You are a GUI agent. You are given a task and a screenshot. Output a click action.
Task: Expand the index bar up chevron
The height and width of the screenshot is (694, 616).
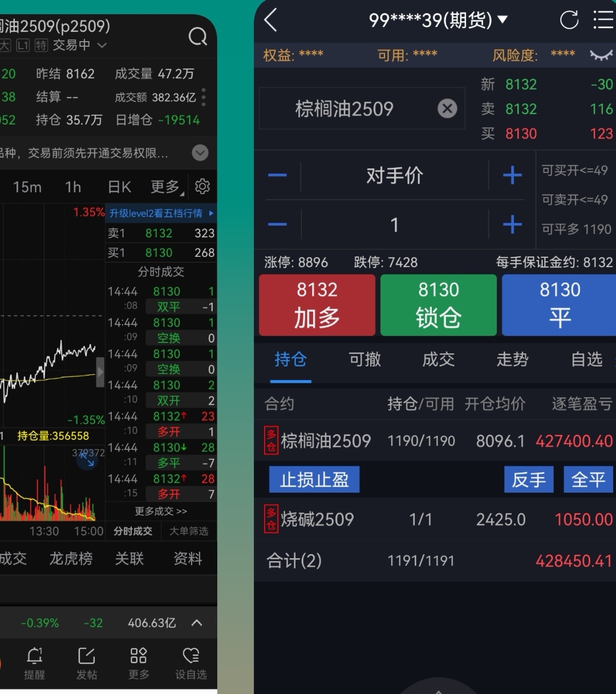tap(196, 623)
